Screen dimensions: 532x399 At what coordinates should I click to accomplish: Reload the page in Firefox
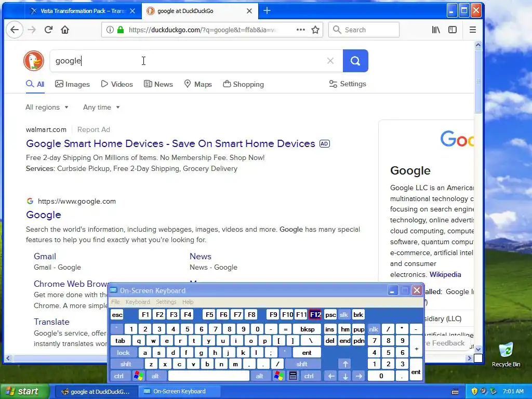(48, 30)
